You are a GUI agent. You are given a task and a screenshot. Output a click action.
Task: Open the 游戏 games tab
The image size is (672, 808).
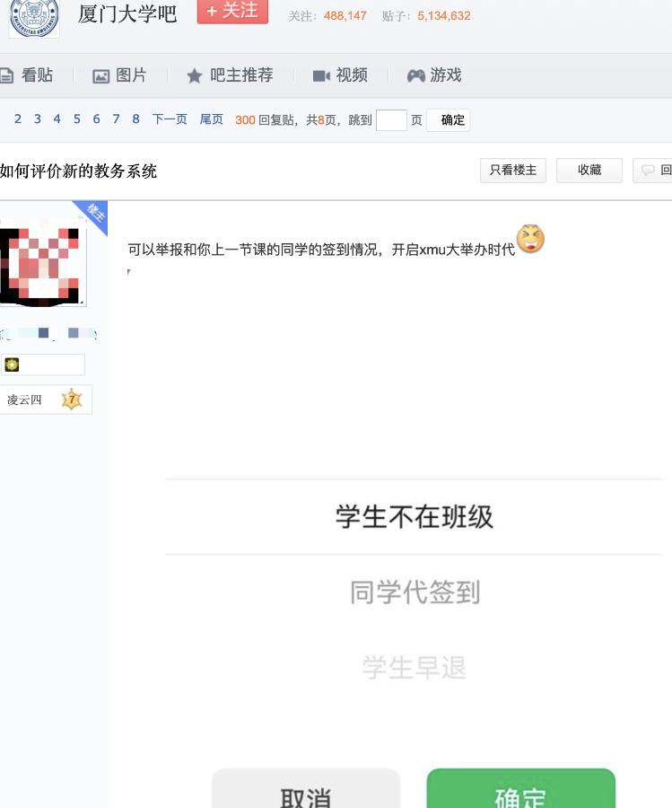[x=434, y=75]
